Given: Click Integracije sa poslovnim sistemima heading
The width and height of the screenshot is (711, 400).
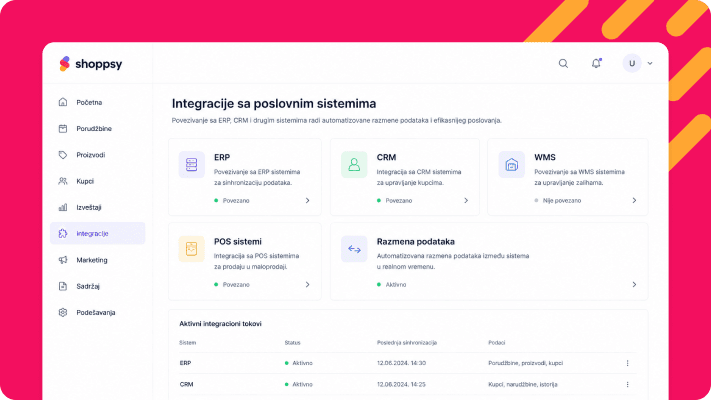Looking at the screenshot, I should (x=274, y=104).
